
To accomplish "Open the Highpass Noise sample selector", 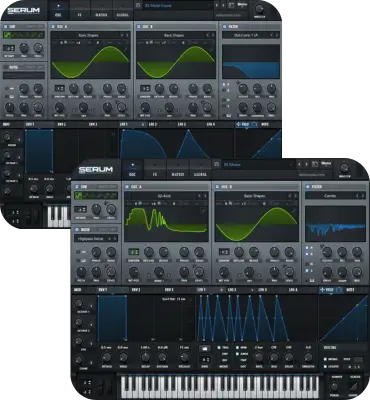I will [x=91, y=239].
